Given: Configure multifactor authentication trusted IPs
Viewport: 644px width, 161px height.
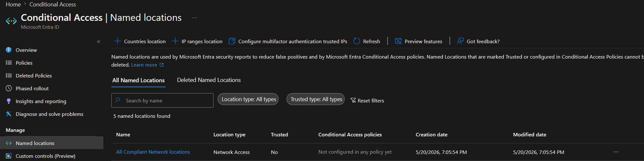Looking at the screenshot, I should point(292,41).
